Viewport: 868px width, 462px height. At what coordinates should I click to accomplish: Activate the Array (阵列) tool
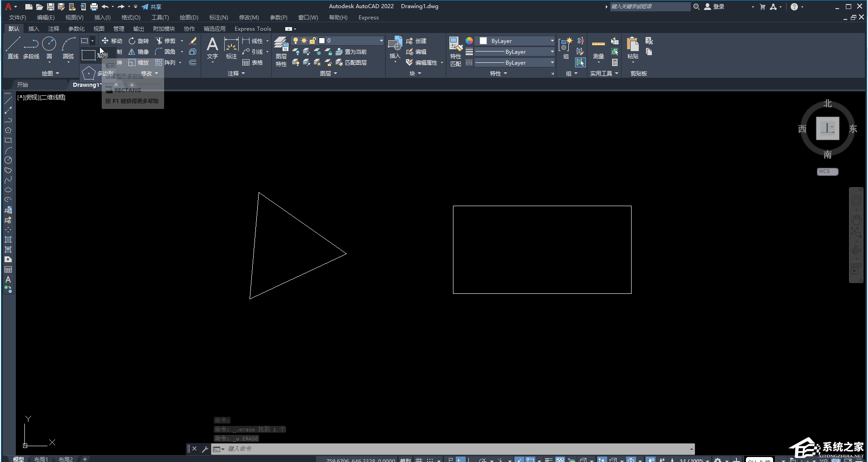[x=165, y=62]
